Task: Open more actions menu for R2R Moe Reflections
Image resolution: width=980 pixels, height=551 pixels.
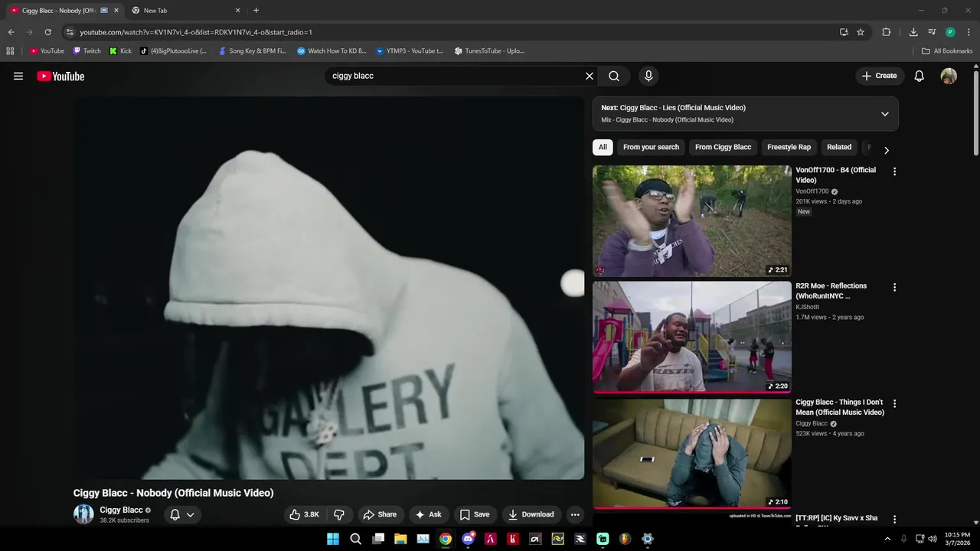Action: tap(894, 287)
